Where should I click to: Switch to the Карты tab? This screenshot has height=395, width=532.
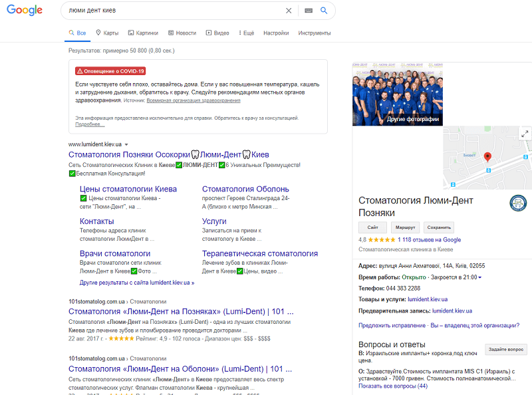click(107, 33)
